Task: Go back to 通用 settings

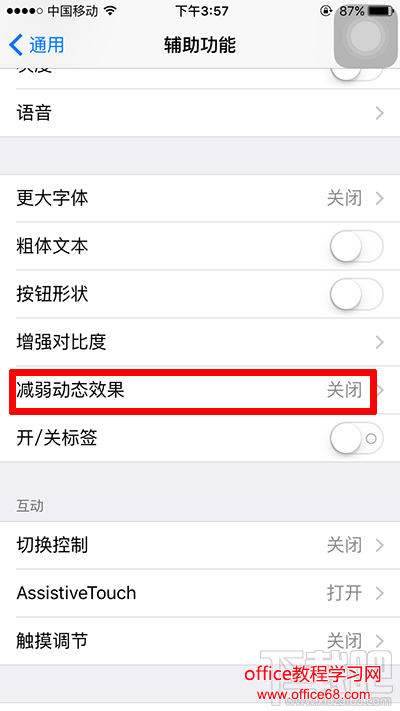Action: tap(36, 45)
